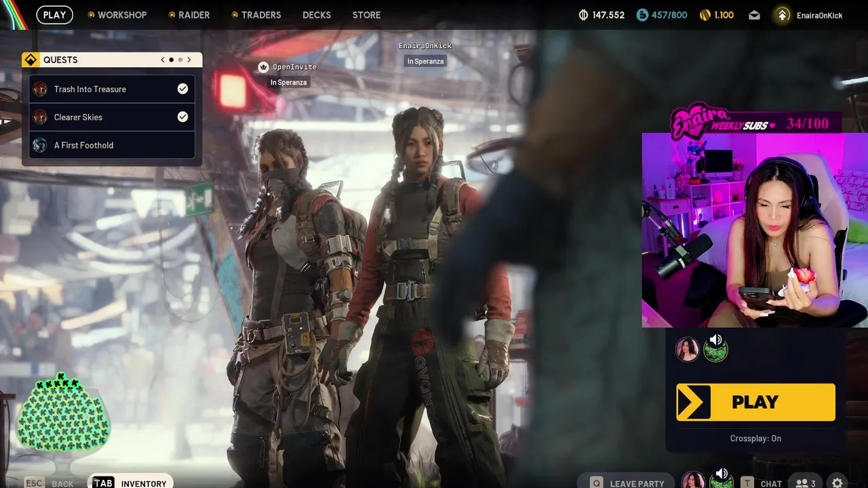Viewport: 868px width, 488px height.
Task: Open the DECKS tab
Action: click(x=317, y=15)
